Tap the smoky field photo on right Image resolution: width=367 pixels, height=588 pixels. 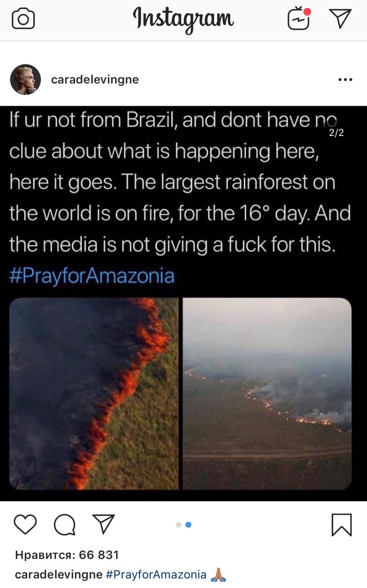click(267, 394)
